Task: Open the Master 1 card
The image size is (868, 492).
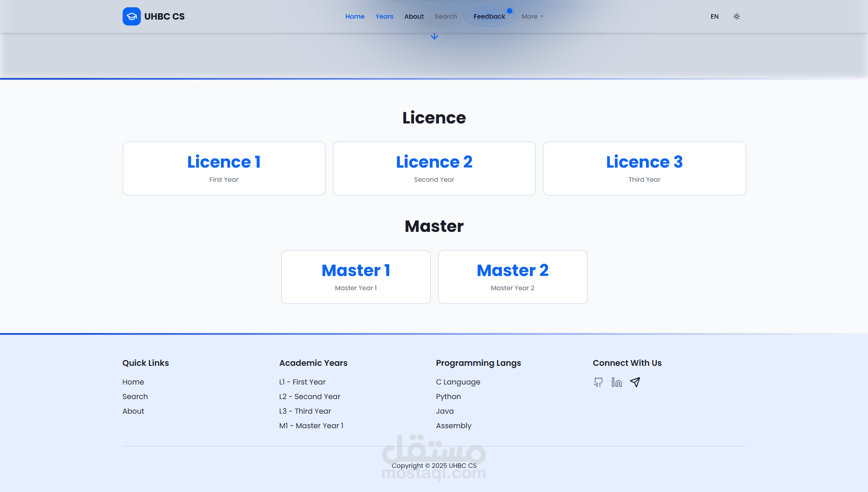Action: [356, 277]
